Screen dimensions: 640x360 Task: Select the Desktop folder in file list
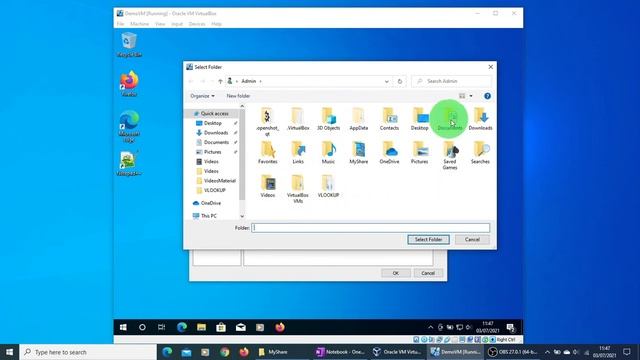pyautogui.click(x=420, y=119)
